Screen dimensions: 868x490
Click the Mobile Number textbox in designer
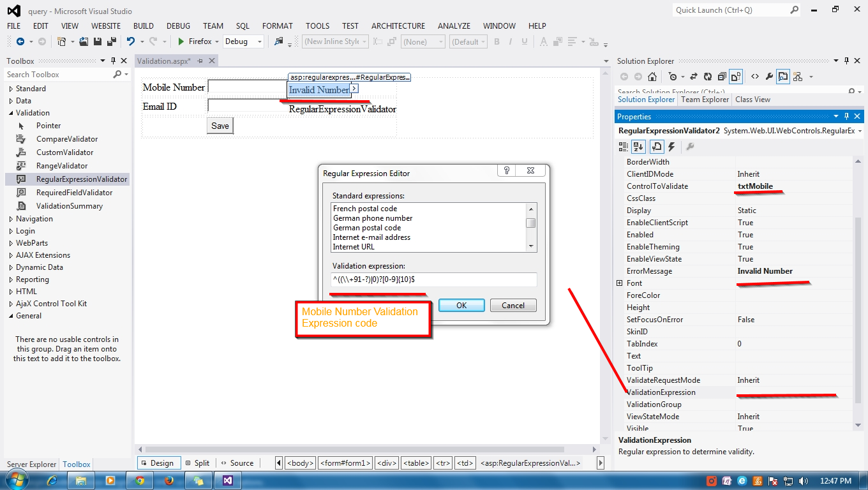pos(248,86)
